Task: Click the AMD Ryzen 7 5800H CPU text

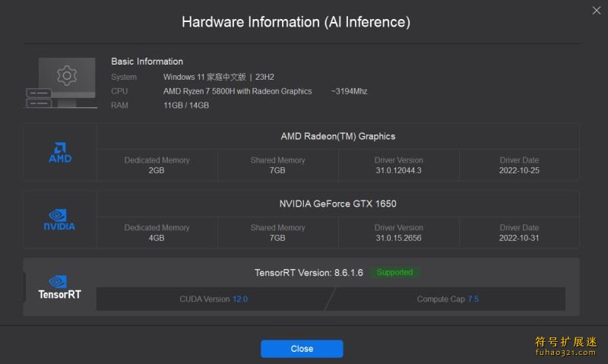Action: click(x=237, y=91)
